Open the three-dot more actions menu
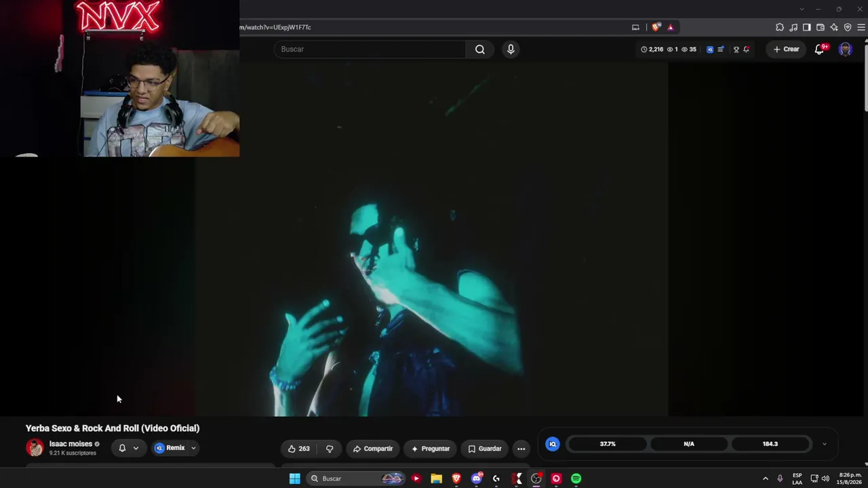 point(521,449)
